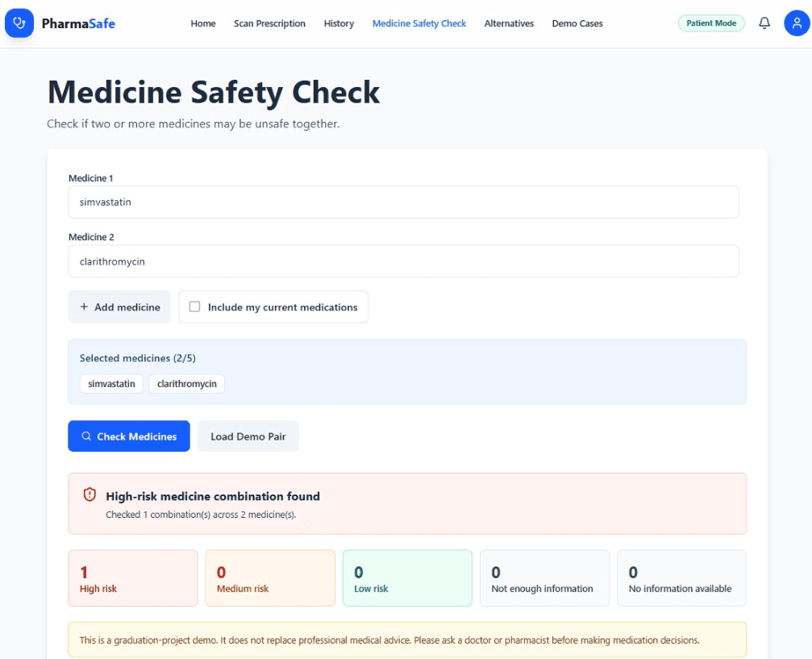812x659 pixels.
Task: Click the Load Demo Pair button
Action: [248, 436]
